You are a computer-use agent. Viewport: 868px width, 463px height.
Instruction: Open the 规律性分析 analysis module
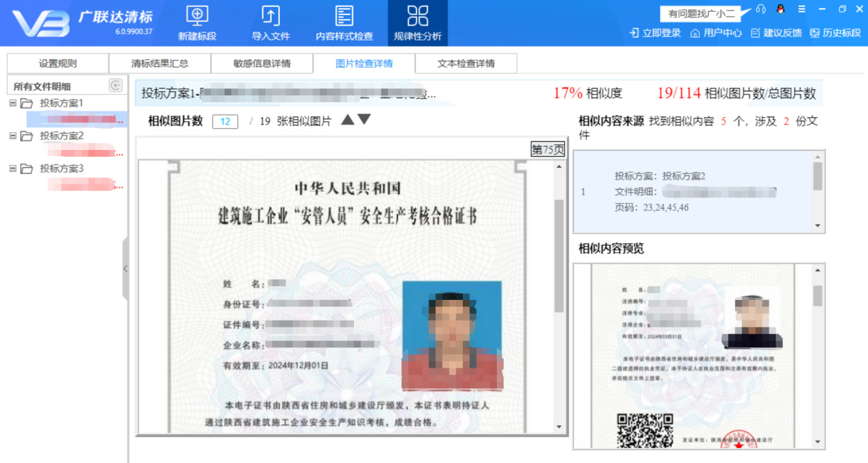pos(418,21)
